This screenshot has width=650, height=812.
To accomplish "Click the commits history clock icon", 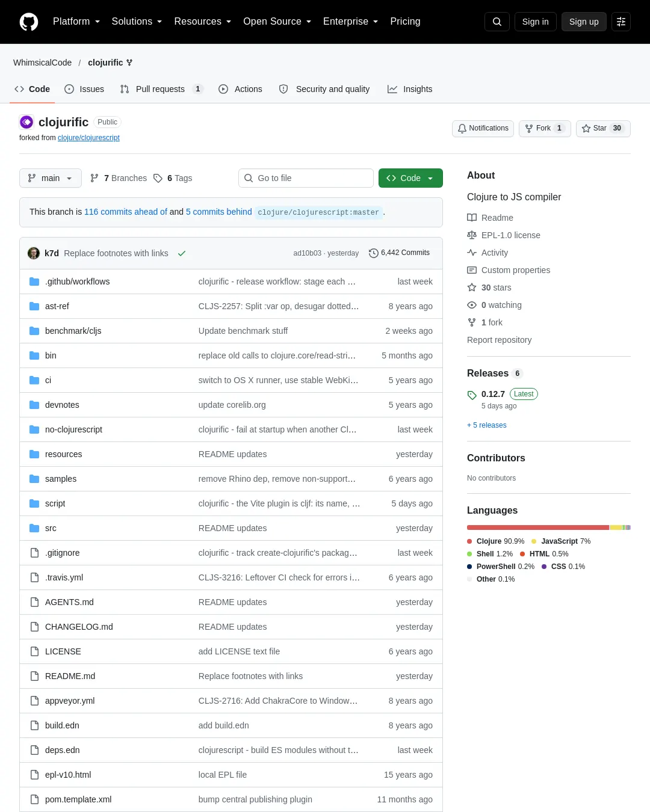I will [x=374, y=253].
